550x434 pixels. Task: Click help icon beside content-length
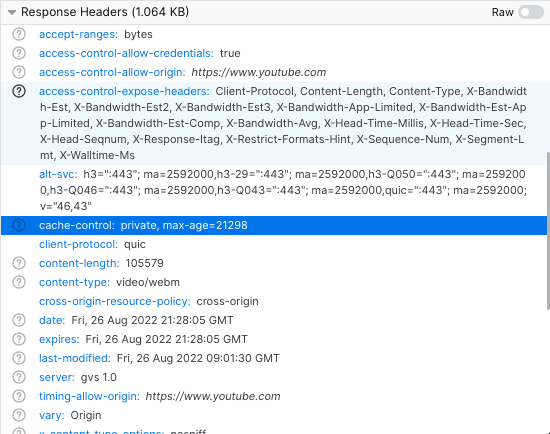pyautogui.click(x=19, y=263)
